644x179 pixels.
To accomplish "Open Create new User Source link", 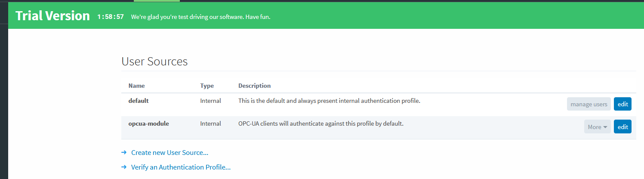I will (x=169, y=153).
